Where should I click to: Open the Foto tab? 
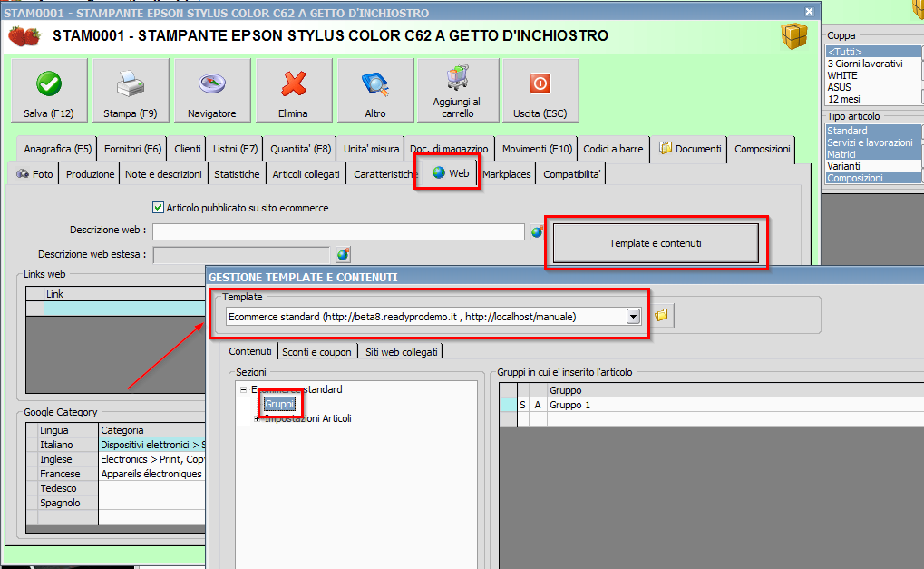tap(34, 174)
